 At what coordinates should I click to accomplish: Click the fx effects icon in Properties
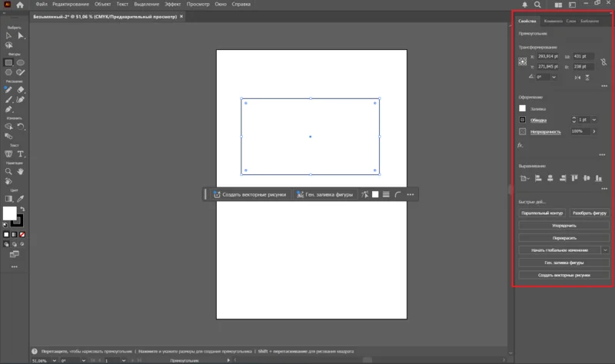[x=520, y=144]
